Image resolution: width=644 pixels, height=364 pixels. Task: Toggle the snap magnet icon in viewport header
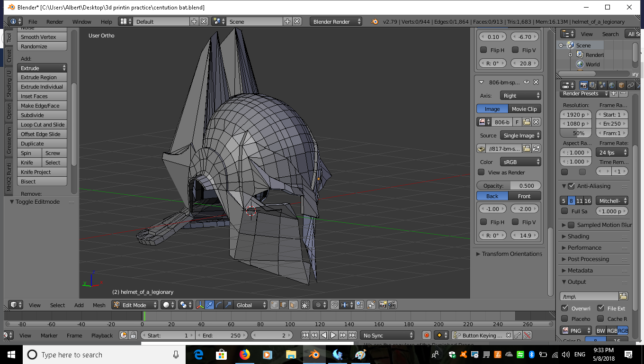[x=334, y=305]
